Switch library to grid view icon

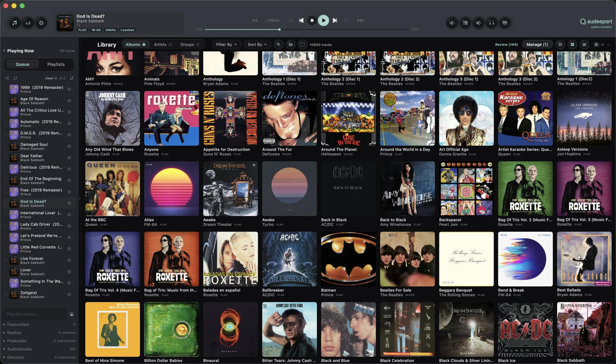(x=572, y=45)
